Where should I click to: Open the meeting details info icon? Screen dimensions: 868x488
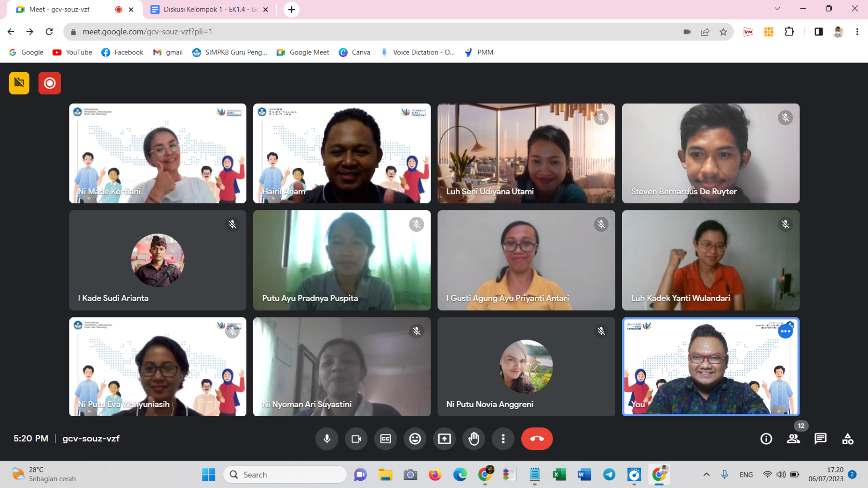pos(766,439)
